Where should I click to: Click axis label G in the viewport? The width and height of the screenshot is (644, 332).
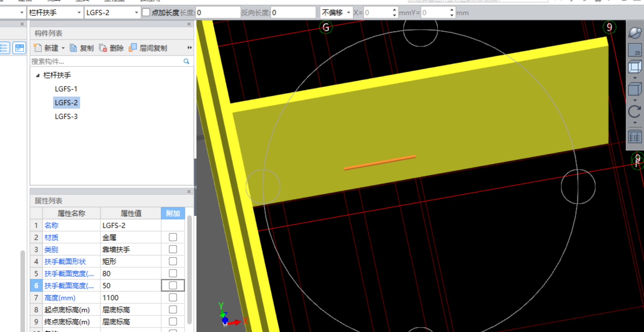[x=326, y=27]
